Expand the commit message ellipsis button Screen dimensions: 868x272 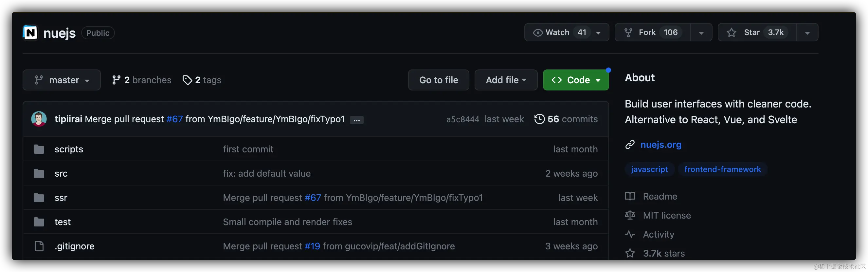click(357, 120)
